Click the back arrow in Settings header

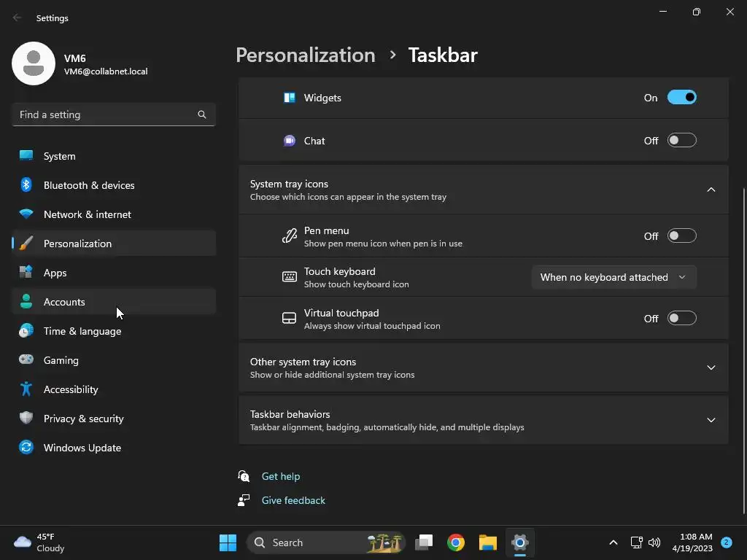(x=18, y=17)
